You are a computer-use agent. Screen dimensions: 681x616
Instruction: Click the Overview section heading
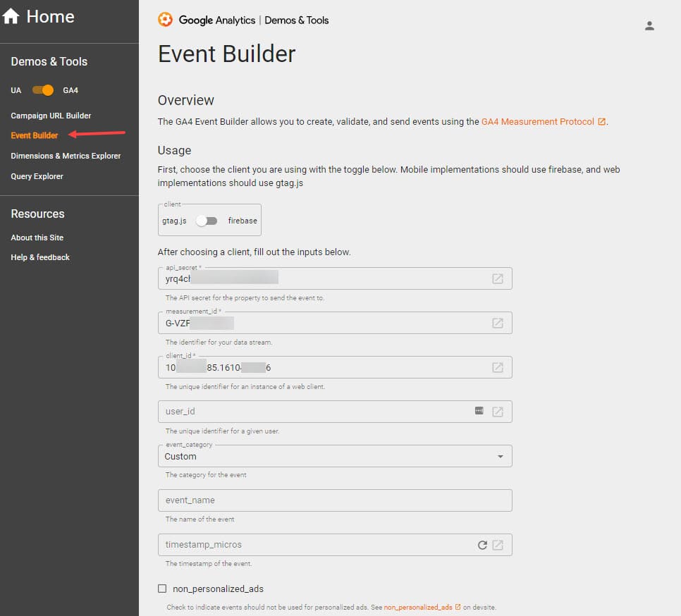point(186,100)
